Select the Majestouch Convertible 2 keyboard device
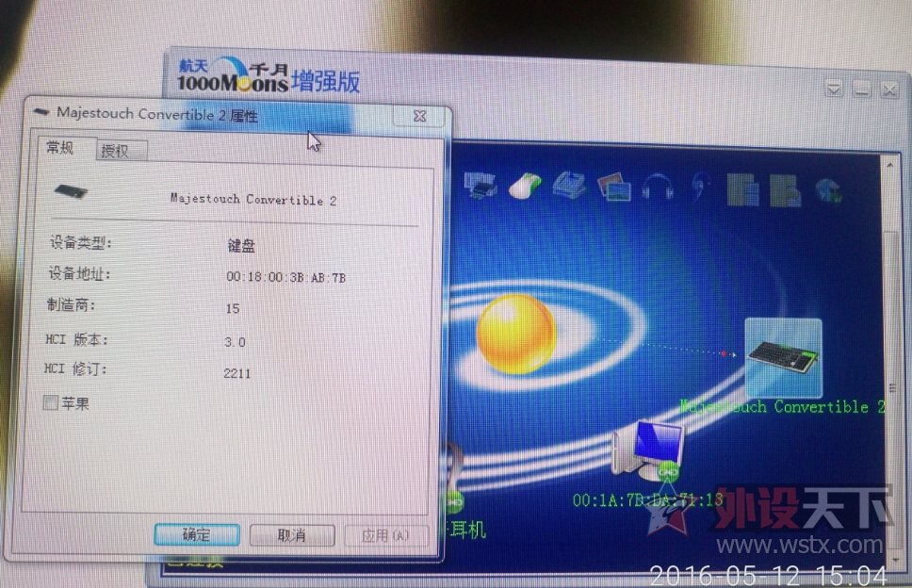912x588 pixels. (x=783, y=358)
